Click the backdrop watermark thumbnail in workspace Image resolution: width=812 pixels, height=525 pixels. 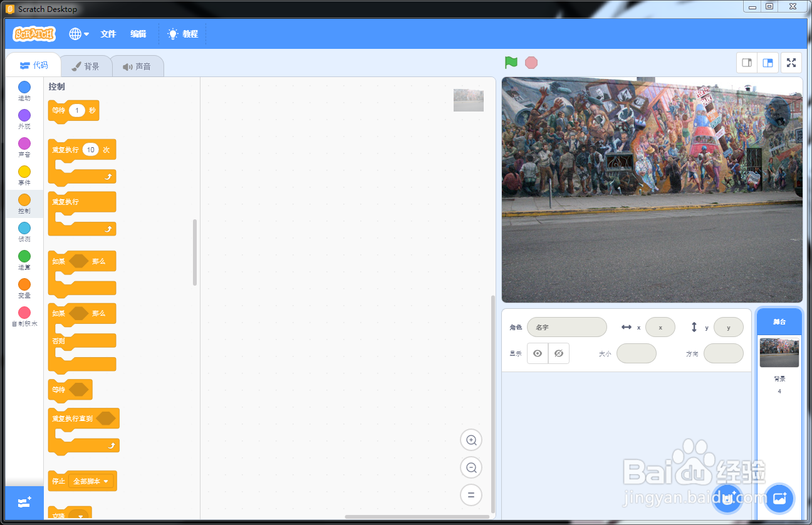[x=469, y=100]
